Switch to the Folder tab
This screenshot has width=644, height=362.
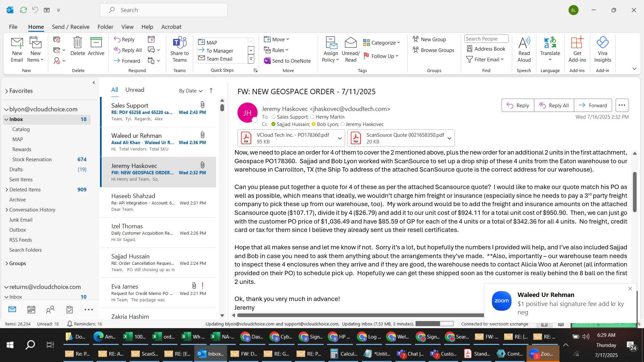105,27
